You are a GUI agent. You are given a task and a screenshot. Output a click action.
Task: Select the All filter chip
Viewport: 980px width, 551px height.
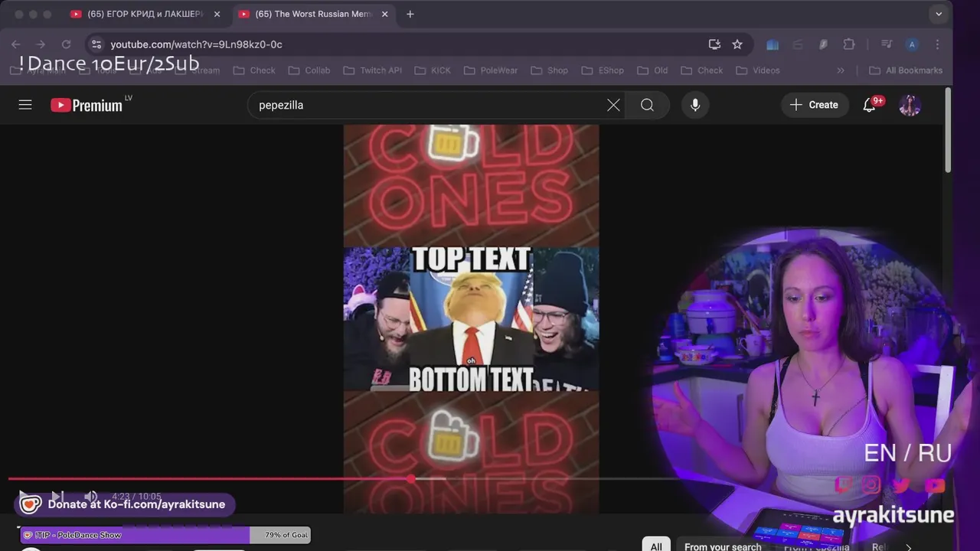[x=656, y=546]
